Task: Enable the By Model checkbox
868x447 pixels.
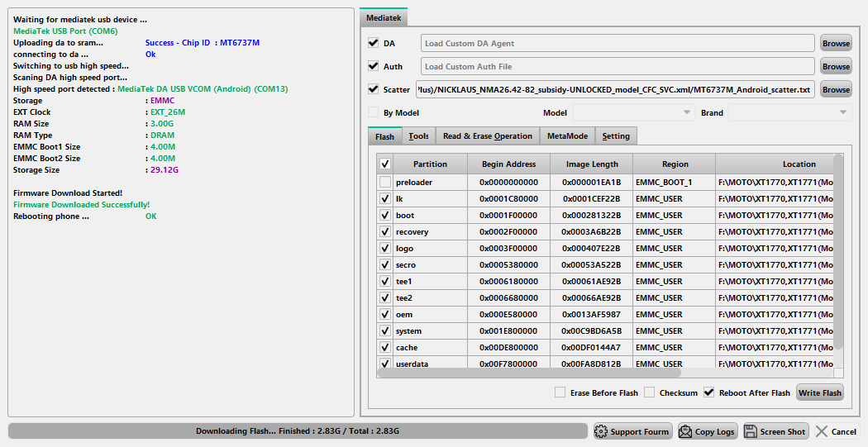Action: (x=373, y=112)
